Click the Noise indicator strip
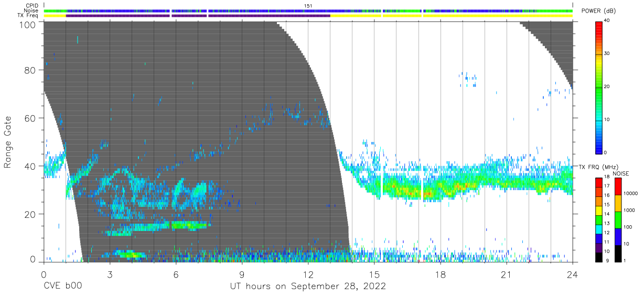Image resolution: width=644 pixels, height=297 pixels. tap(308, 10)
